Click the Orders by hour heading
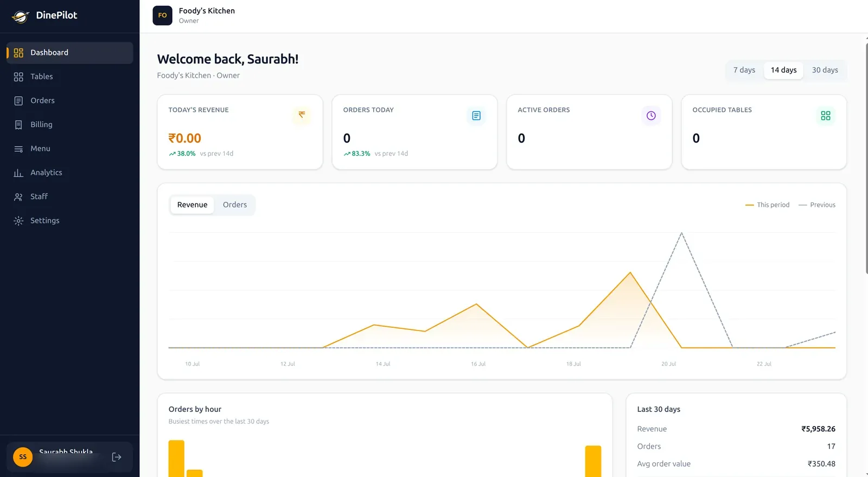This screenshot has width=868, height=477. pyautogui.click(x=195, y=409)
